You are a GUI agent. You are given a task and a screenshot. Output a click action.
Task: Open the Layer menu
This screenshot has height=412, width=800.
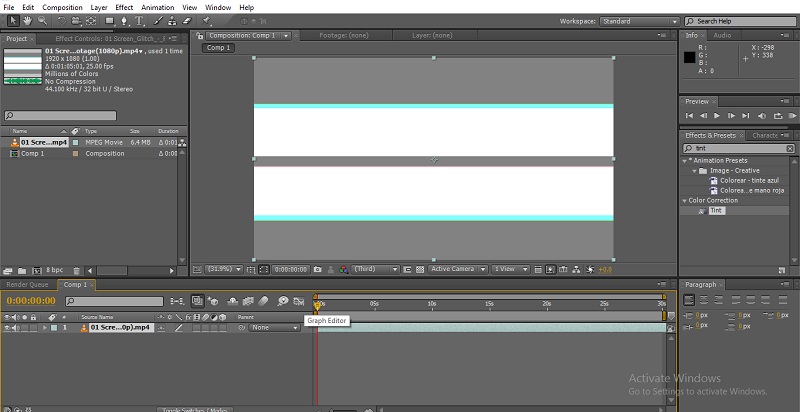pos(99,7)
